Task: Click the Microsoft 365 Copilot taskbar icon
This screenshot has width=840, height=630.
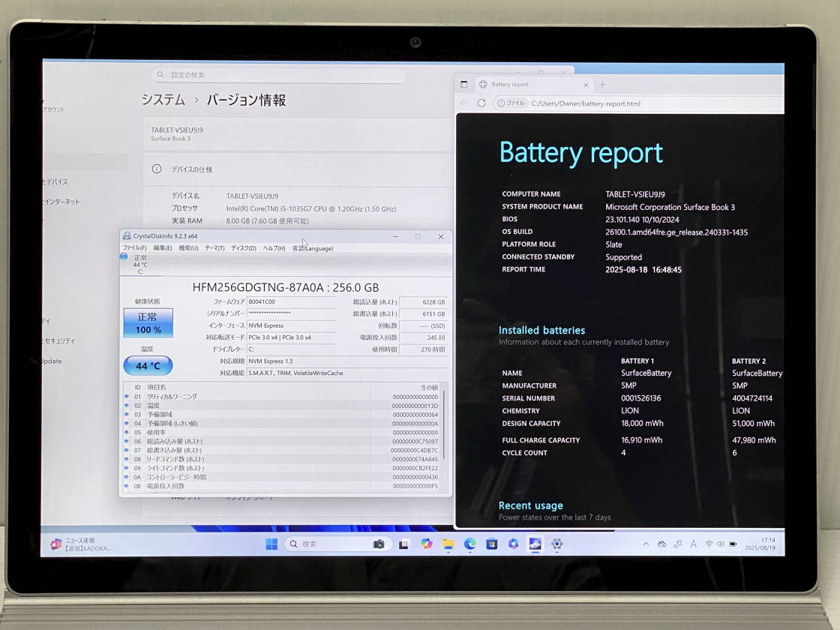Action: tap(513, 544)
